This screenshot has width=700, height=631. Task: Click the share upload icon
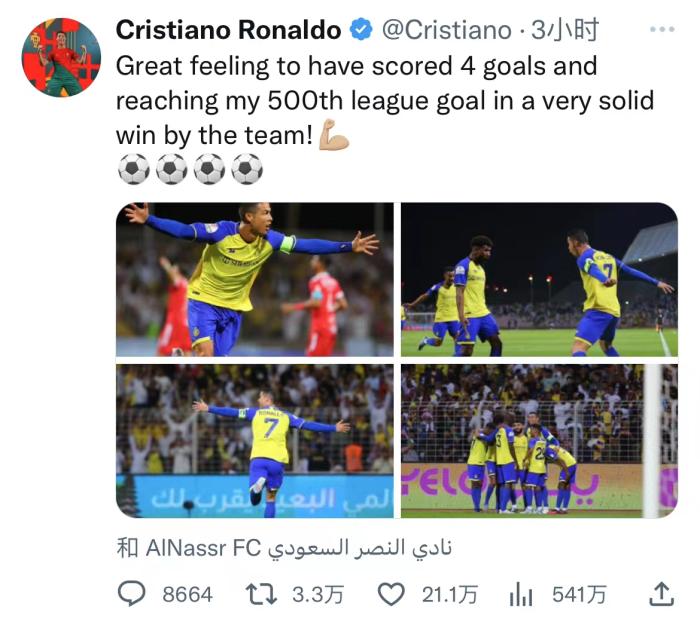click(661, 594)
